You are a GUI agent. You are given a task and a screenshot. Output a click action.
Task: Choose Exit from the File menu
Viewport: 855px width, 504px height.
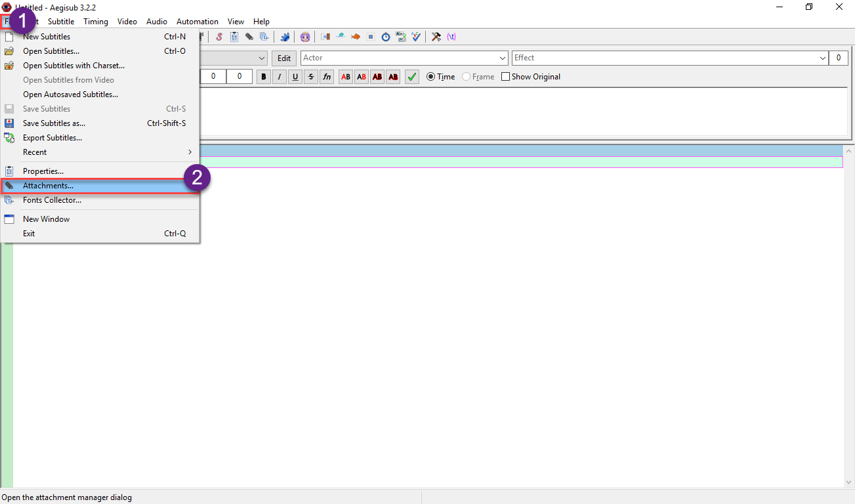[100, 234]
